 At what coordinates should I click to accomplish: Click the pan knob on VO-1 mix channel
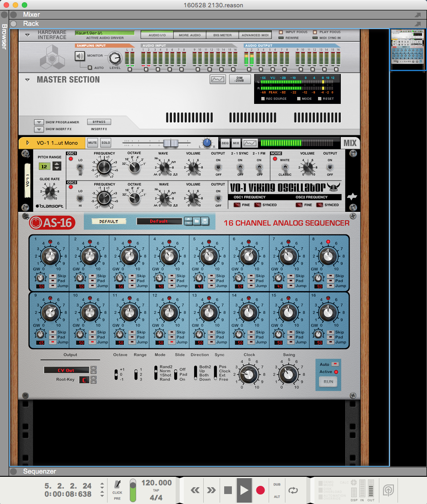(207, 143)
